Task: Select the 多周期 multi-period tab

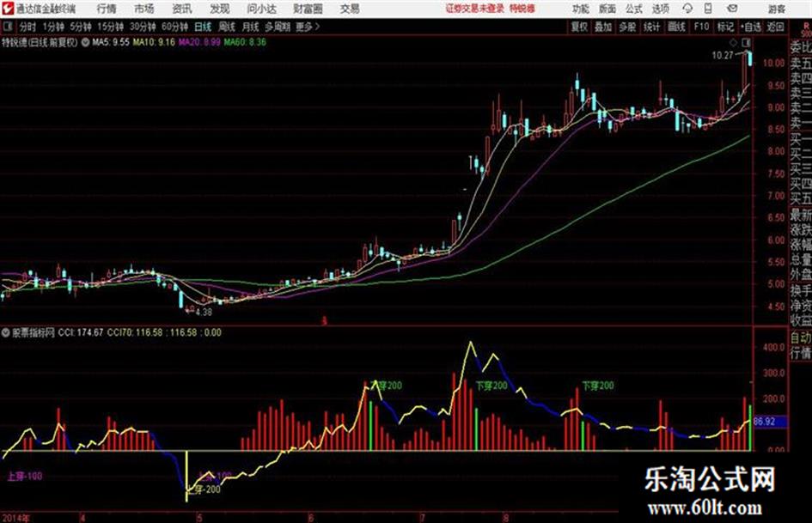Action: 278,27
